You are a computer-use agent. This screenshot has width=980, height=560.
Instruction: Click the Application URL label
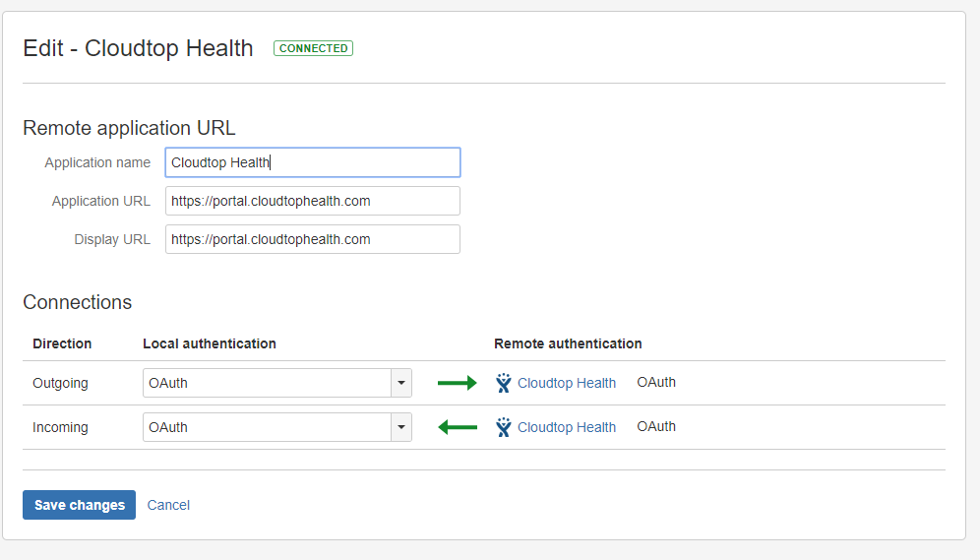tap(101, 201)
